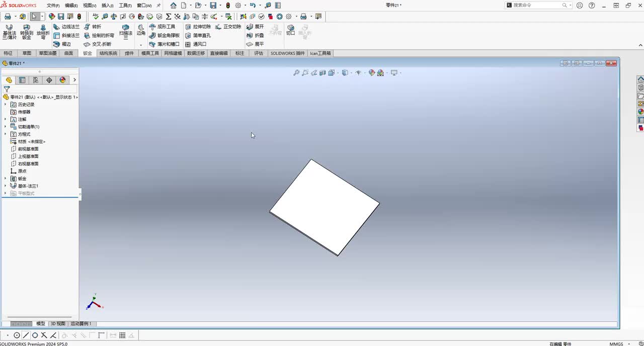The height and width of the screenshot is (346, 644).
Task: Pin the menu bar with pushpin icon
Action: [159, 5]
